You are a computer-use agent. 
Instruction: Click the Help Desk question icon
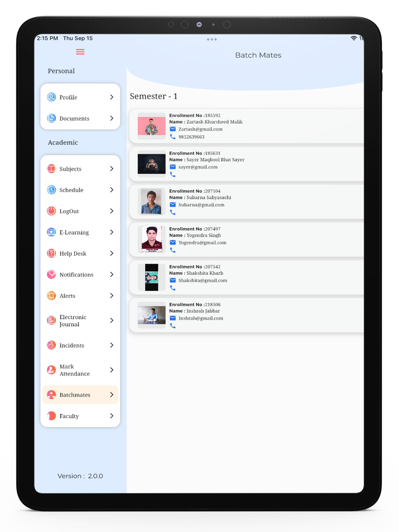point(51,253)
